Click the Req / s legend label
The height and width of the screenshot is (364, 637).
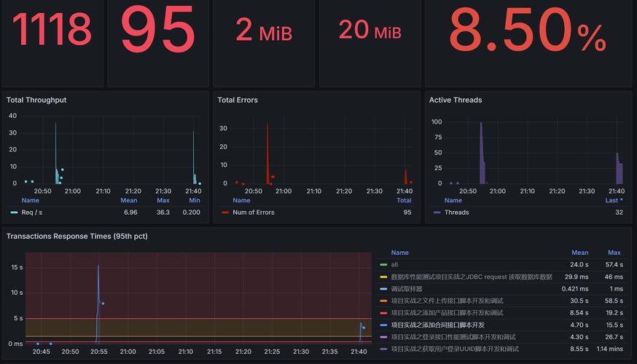(x=34, y=213)
